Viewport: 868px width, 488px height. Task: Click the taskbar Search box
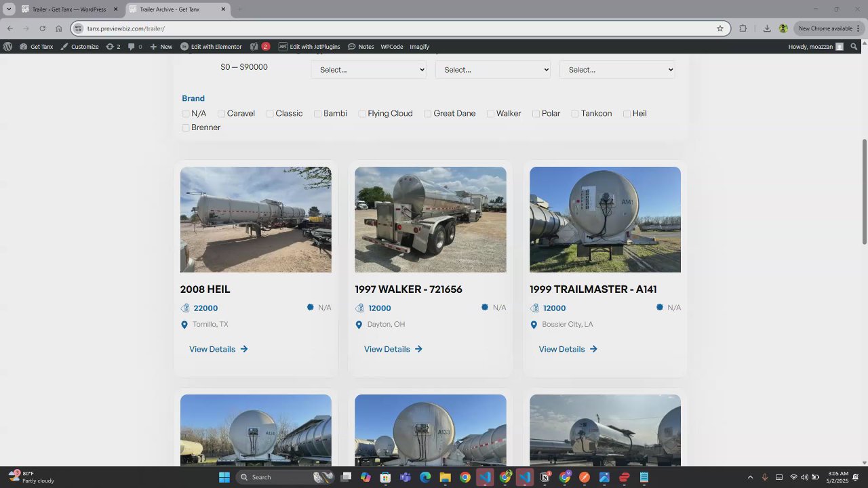coord(285,477)
